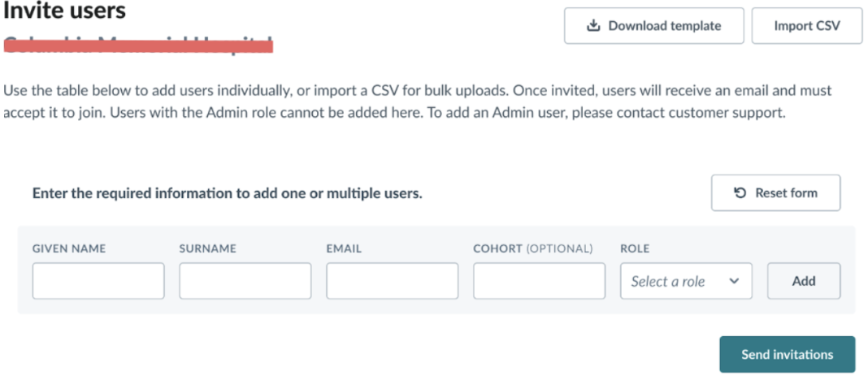The width and height of the screenshot is (868, 380).
Task: Click the Invite users heading
Action: pyautogui.click(x=65, y=11)
